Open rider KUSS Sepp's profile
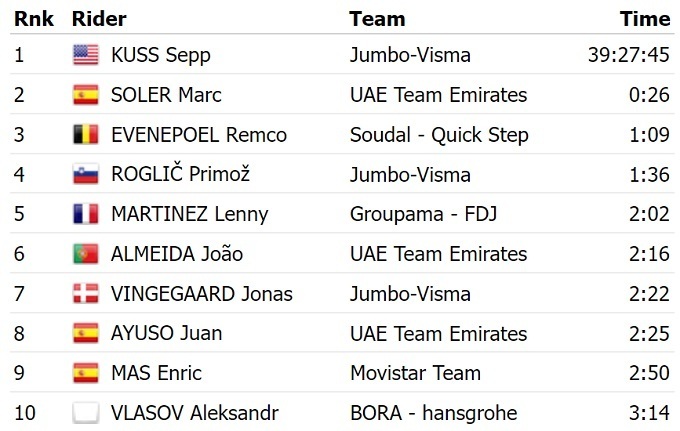Image resolution: width=680 pixels, height=431 pixels. [x=161, y=55]
